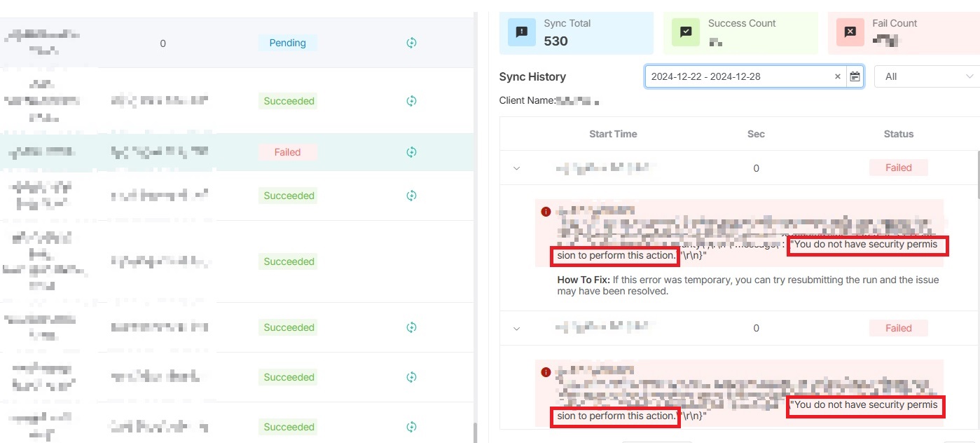Image resolution: width=980 pixels, height=443 pixels.
Task: Click the Start Time column header
Action: (x=613, y=134)
